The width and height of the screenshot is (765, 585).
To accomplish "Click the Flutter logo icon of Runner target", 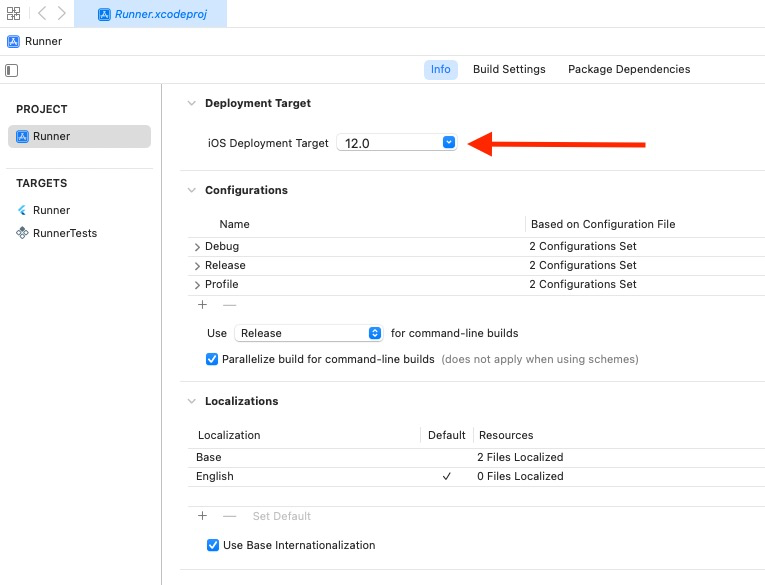I will pos(22,210).
